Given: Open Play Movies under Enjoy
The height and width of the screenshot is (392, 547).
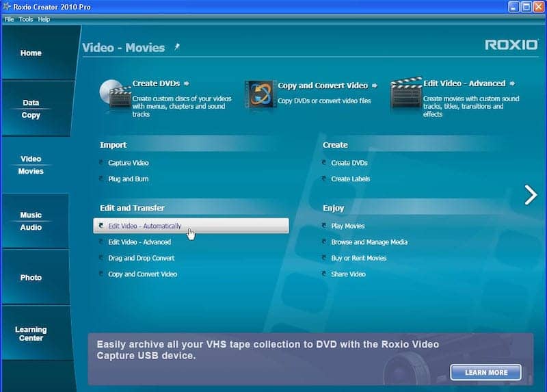Looking at the screenshot, I should click(x=348, y=226).
